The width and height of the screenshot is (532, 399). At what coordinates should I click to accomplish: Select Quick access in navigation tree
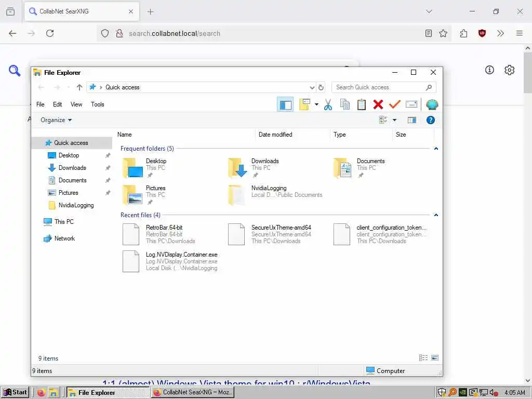pos(71,143)
